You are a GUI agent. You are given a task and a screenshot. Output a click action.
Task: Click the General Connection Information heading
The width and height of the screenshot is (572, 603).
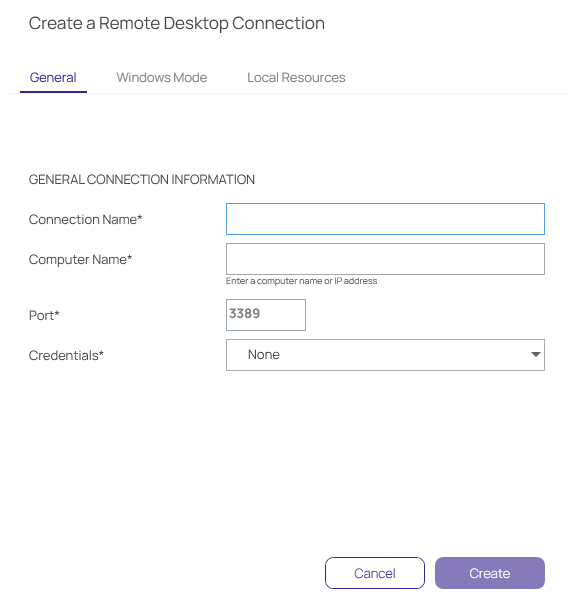point(142,180)
